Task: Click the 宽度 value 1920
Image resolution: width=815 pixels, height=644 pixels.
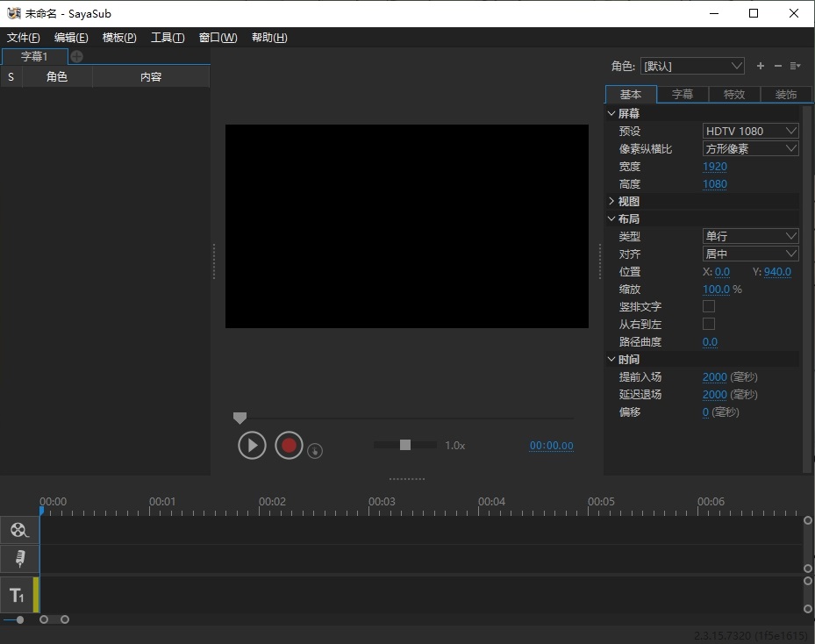Action: 715,167
